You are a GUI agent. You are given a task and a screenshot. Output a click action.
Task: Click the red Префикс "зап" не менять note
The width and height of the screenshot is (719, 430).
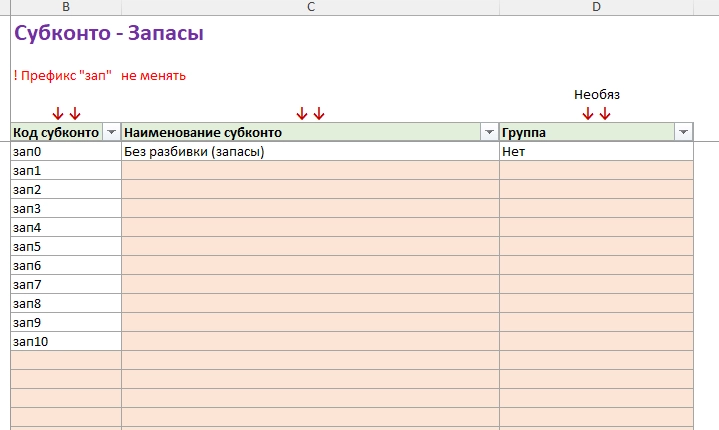coord(100,76)
